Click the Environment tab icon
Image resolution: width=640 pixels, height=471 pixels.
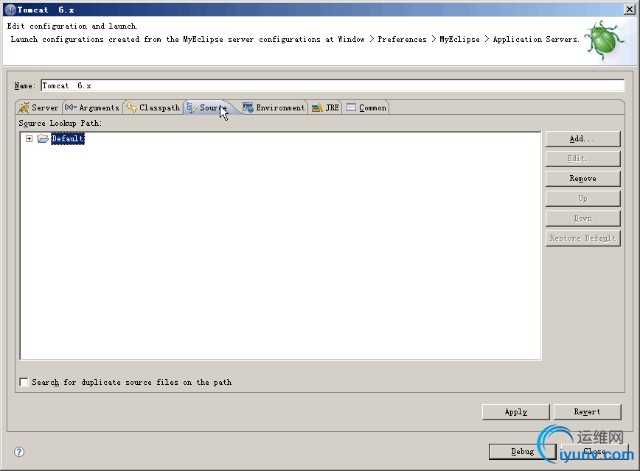tap(247, 107)
